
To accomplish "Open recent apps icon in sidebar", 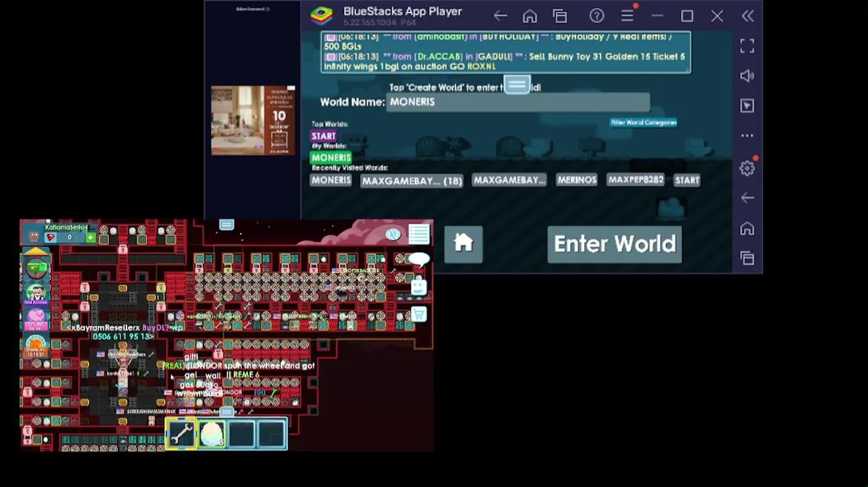I will point(747,258).
